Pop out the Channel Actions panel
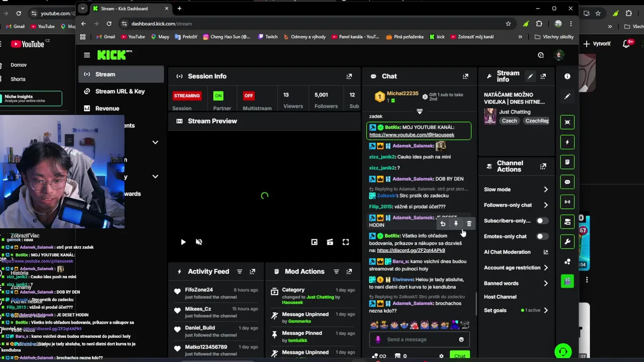The height and width of the screenshot is (362, 644). (x=543, y=166)
